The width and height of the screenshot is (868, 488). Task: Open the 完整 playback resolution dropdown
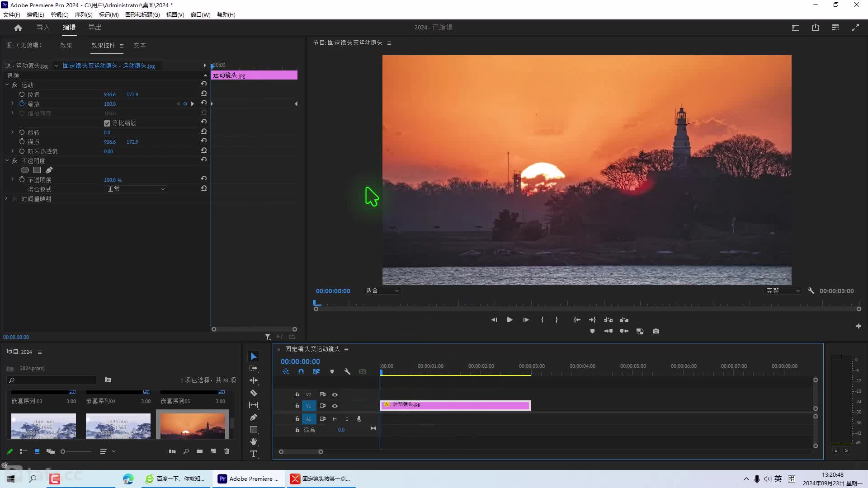(x=783, y=291)
